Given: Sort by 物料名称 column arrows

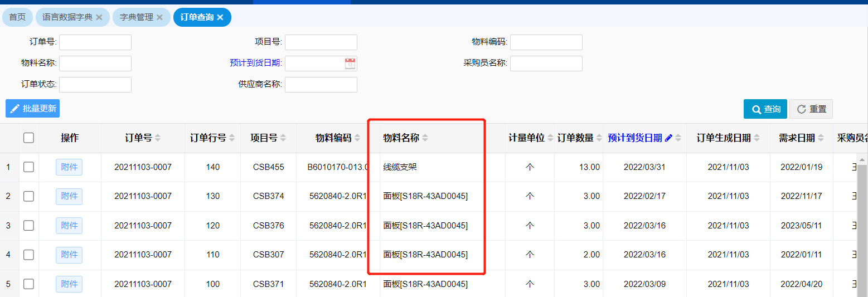Looking at the screenshot, I should 425,138.
